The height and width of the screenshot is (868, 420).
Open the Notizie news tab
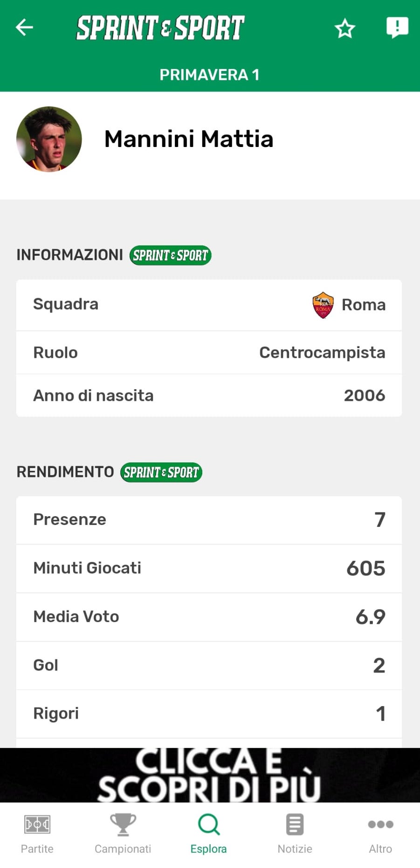click(295, 833)
